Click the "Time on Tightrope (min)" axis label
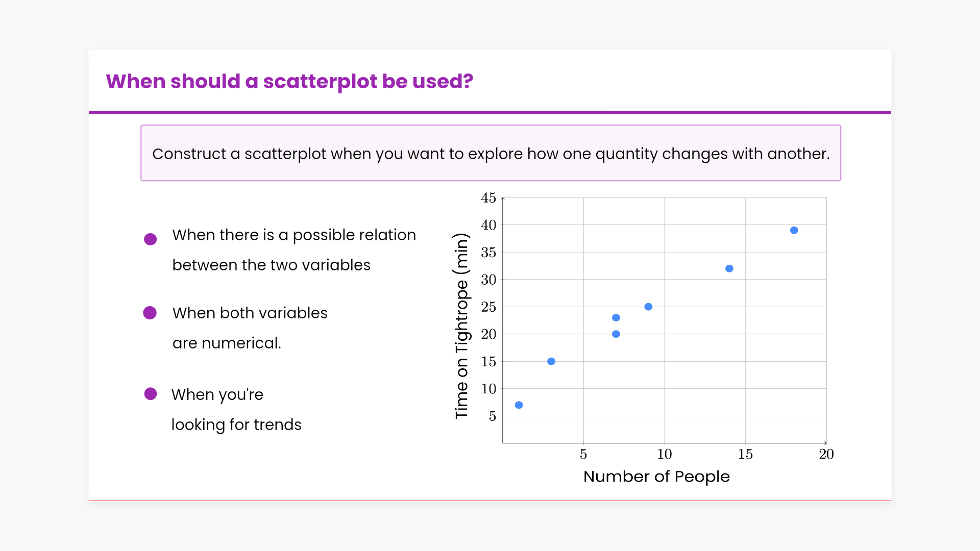 pyautogui.click(x=461, y=326)
